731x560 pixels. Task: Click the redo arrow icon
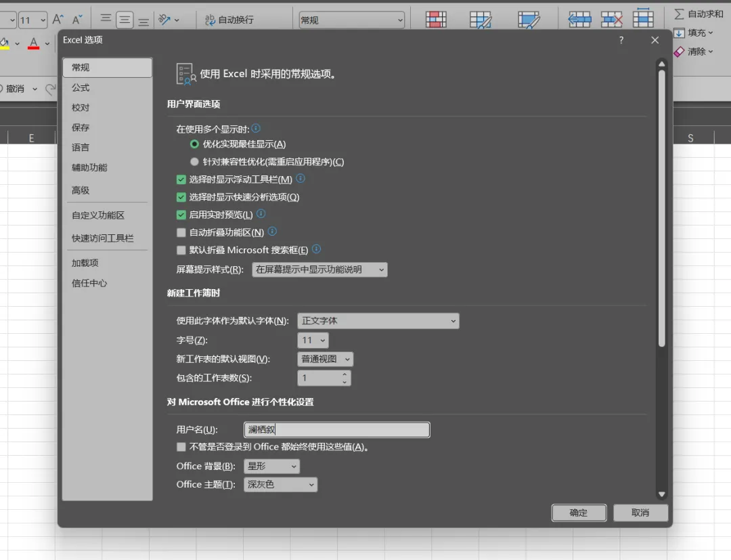tap(50, 89)
